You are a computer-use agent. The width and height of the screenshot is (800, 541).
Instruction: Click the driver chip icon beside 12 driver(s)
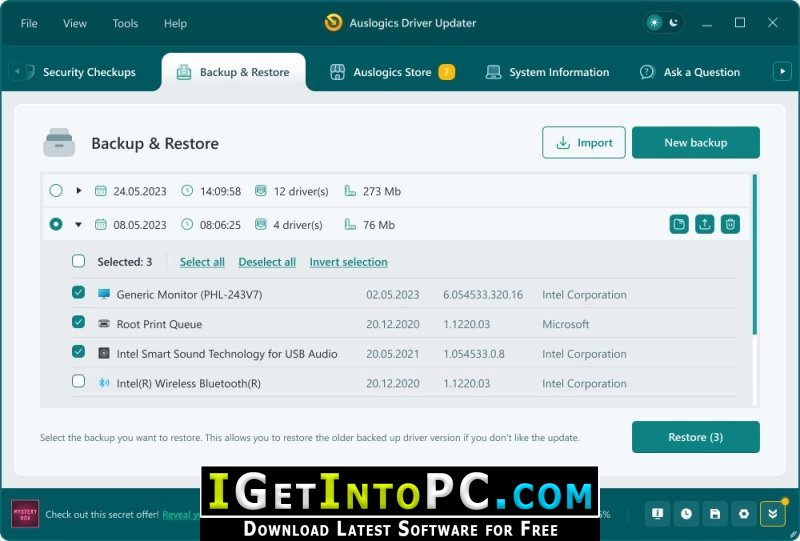pyautogui.click(x=261, y=191)
